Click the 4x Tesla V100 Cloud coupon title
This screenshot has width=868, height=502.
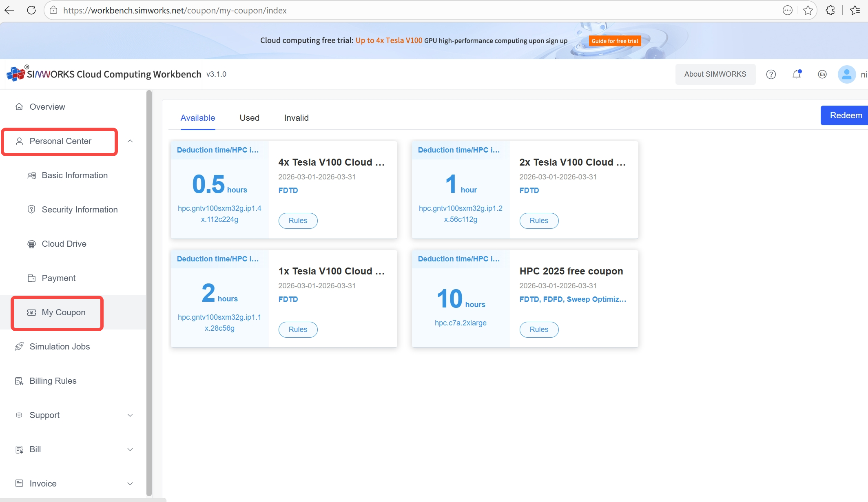tap(332, 162)
